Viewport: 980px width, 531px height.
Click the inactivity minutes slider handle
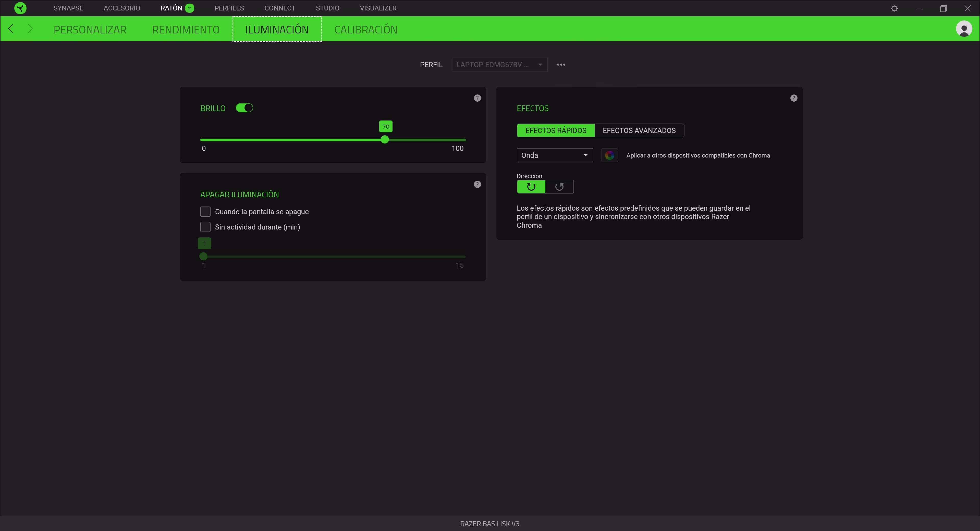(x=204, y=257)
